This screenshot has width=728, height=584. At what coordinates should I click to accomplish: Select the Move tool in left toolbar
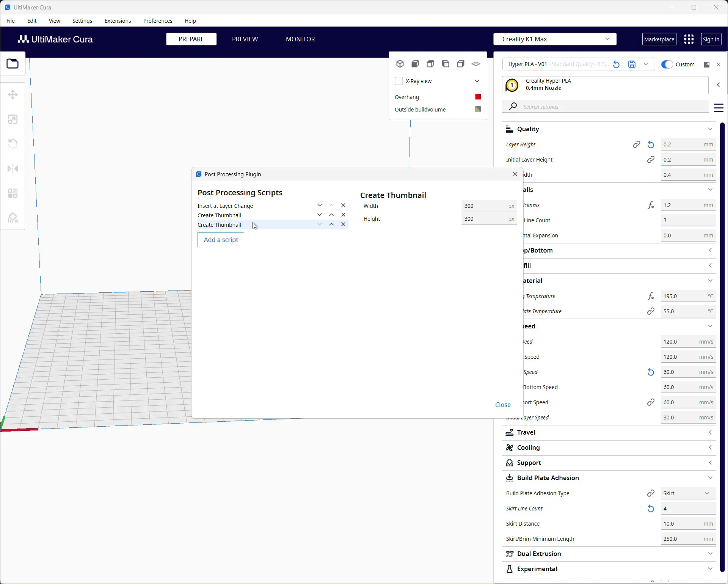[13, 95]
